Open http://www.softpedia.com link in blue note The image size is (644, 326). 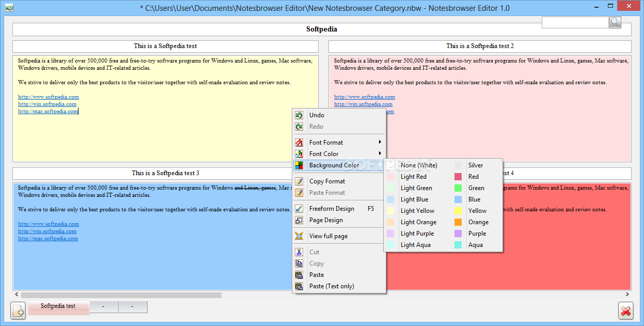[49, 224]
